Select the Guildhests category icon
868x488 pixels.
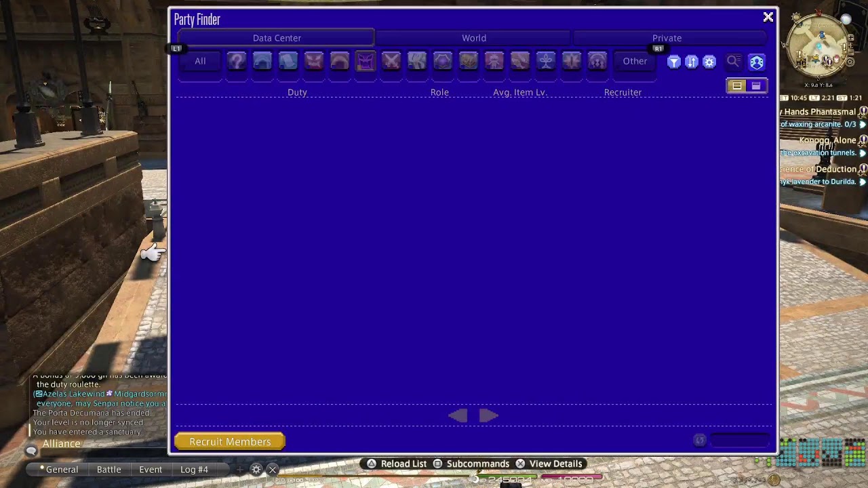coord(314,62)
